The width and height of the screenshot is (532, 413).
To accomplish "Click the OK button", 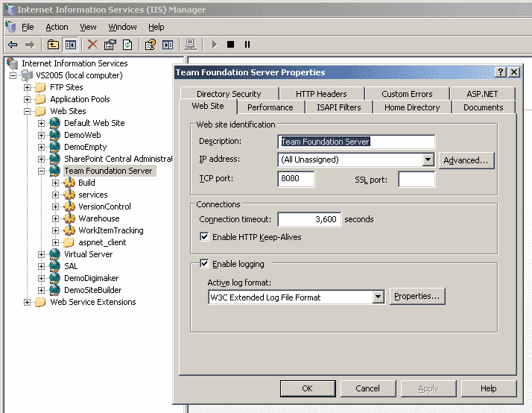I will coord(308,388).
